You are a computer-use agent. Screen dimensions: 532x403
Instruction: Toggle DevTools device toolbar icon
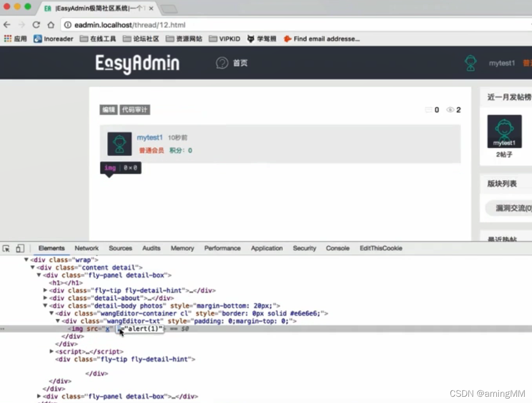(x=20, y=248)
